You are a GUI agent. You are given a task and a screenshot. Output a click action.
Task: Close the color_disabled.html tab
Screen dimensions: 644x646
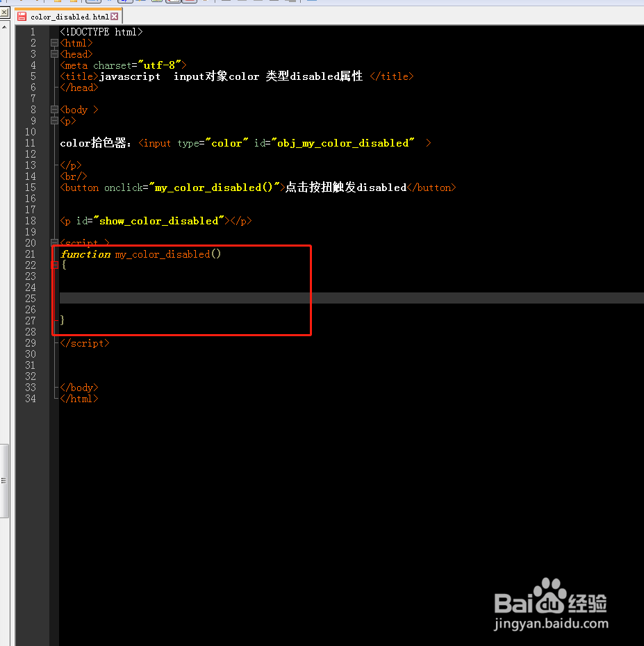(x=115, y=17)
